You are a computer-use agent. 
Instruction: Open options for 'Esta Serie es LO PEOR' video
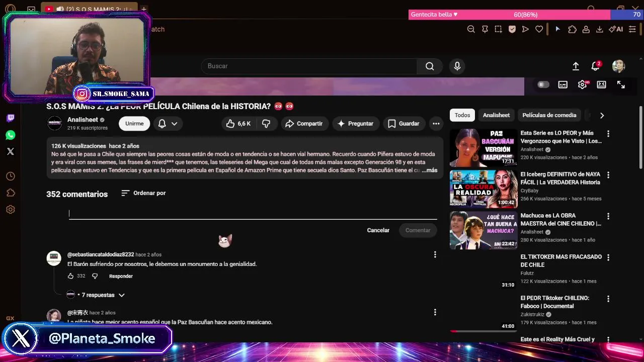tap(608, 134)
